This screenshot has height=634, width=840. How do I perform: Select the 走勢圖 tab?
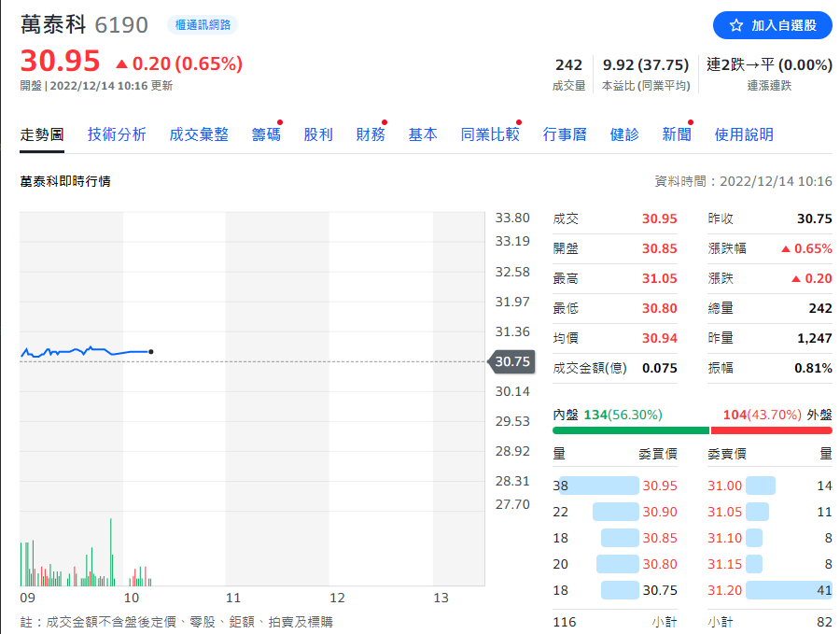point(42,134)
